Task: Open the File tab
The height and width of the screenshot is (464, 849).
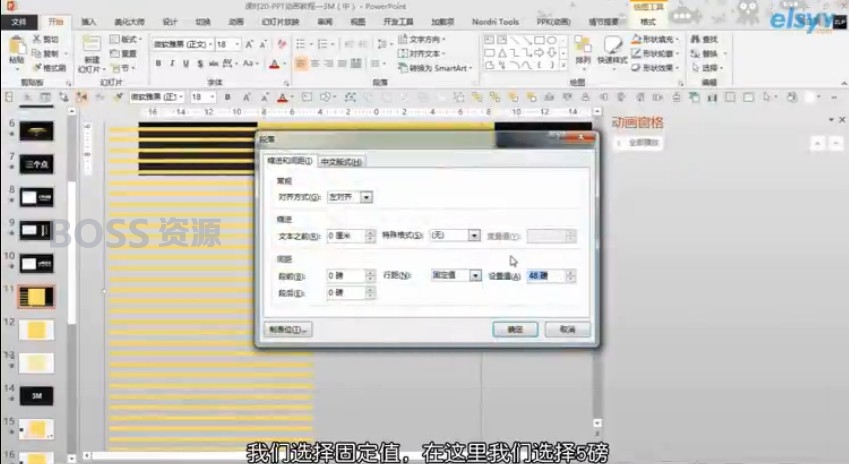Action: tap(19, 22)
